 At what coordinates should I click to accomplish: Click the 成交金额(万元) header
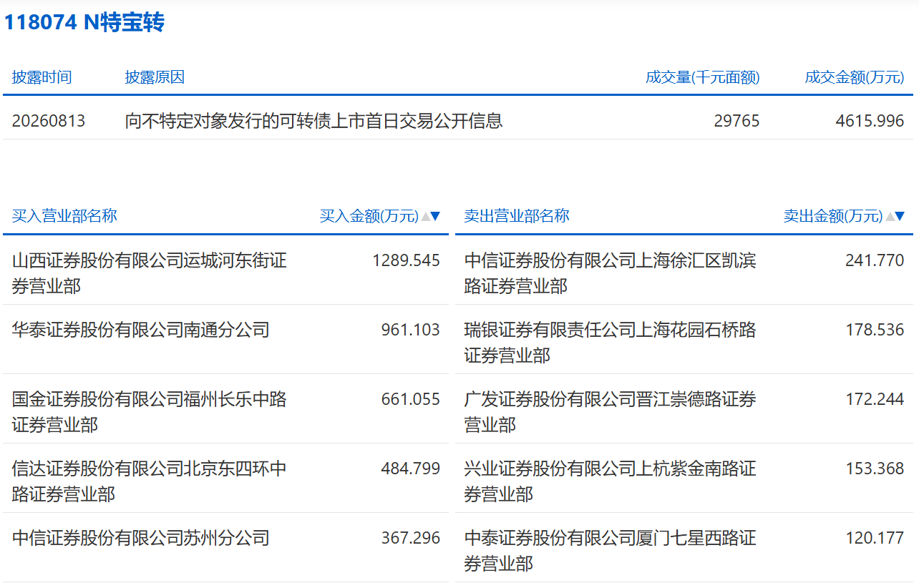click(x=855, y=77)
